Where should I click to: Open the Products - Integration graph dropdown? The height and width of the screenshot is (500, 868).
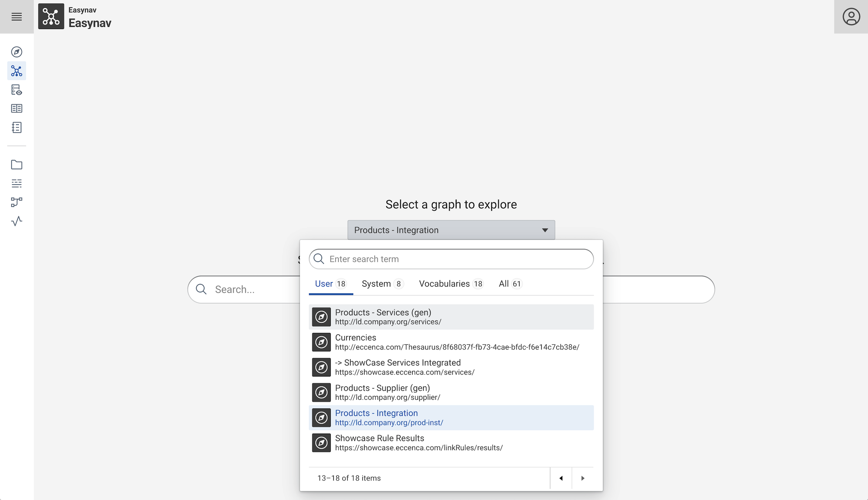451,230
